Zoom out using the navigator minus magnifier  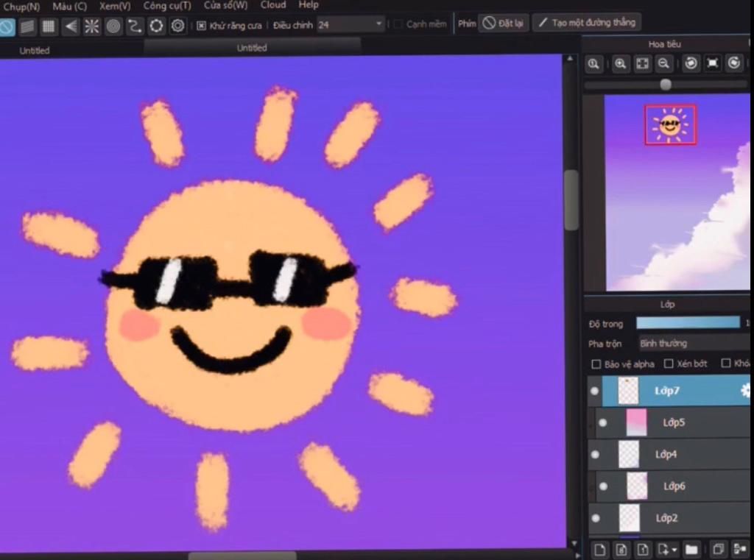click(663, 63)
